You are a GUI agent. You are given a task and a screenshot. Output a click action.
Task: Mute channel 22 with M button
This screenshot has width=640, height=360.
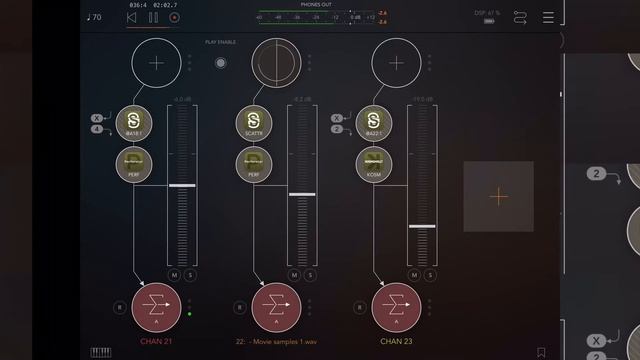[294, 275]
